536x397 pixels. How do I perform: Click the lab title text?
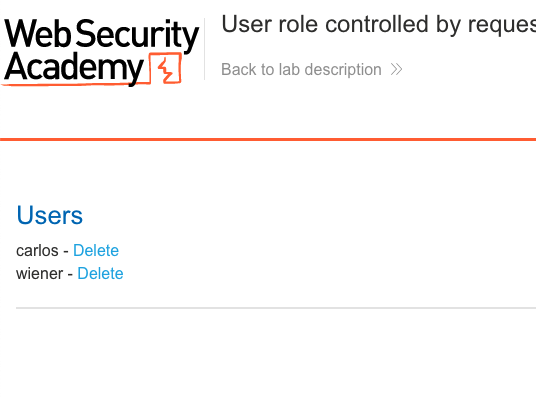pyautogui.click(x=378, y=25)
